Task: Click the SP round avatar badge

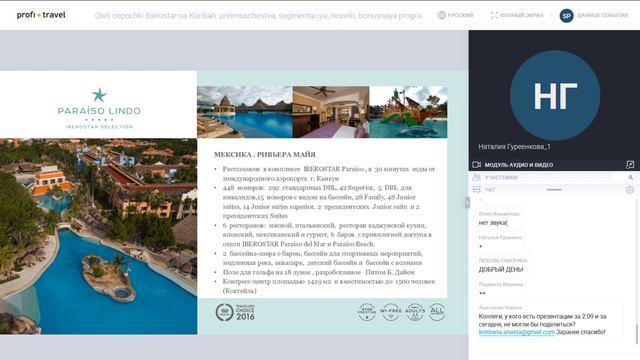Action: 566,16
